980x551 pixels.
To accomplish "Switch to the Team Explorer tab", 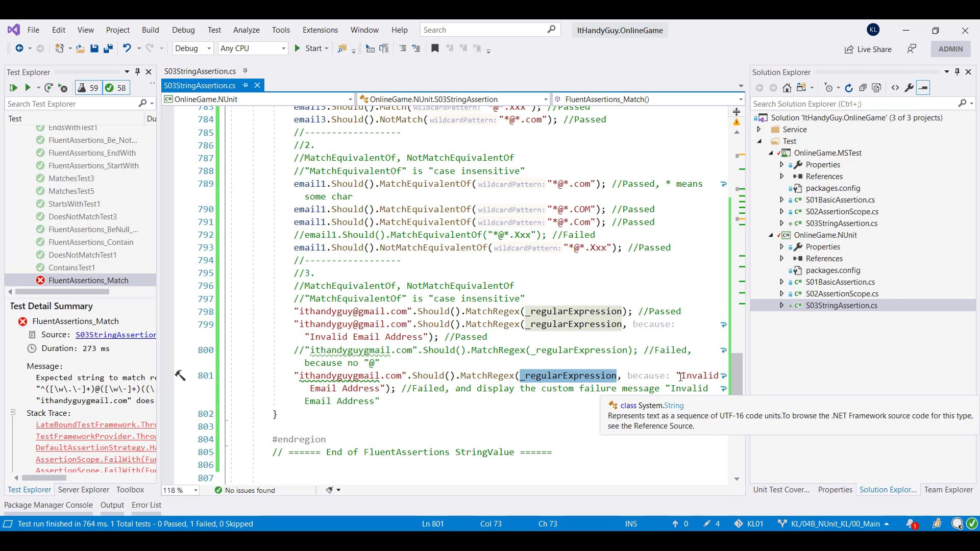I will (x=948, y=490).
